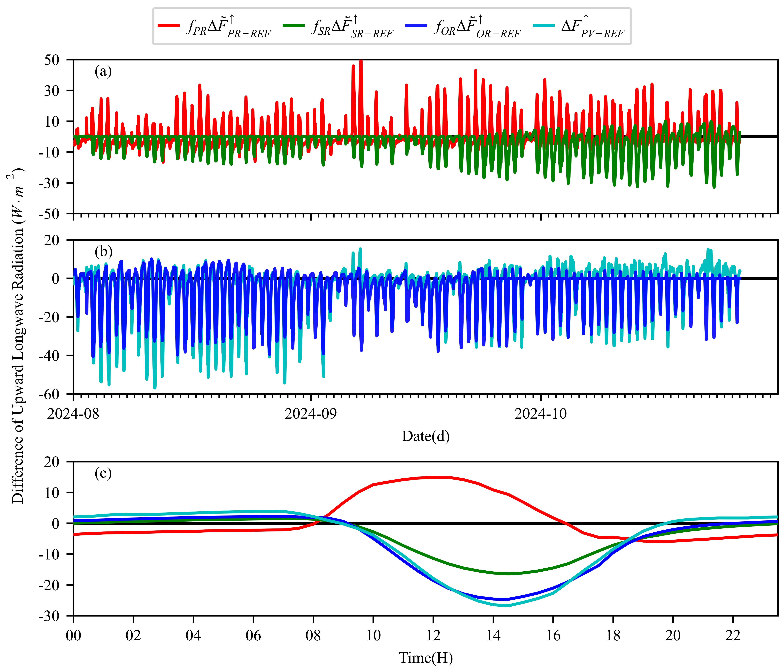Viewport: 784px width, 672px height.
Task: Click the (a) panel label
Action: tap(103, 72)
